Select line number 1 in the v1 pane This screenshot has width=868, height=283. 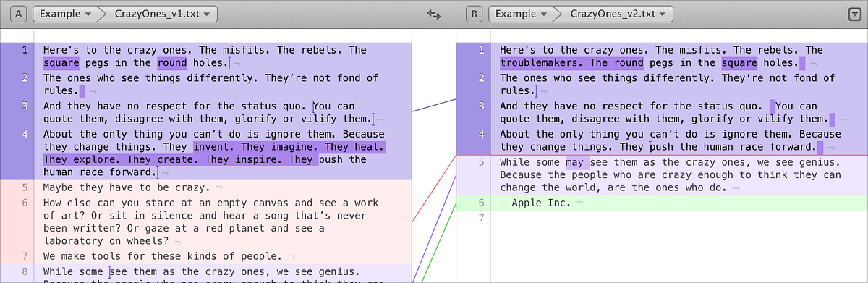coord(25,50)
